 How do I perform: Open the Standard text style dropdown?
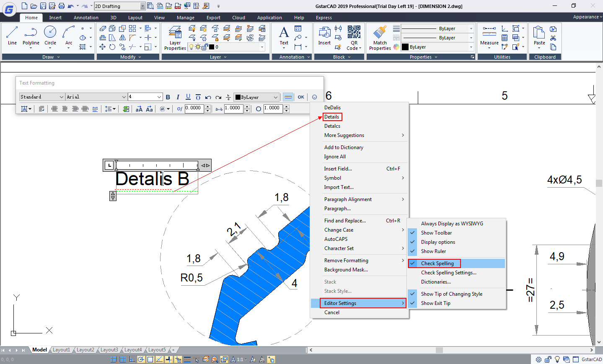(42, 97)
